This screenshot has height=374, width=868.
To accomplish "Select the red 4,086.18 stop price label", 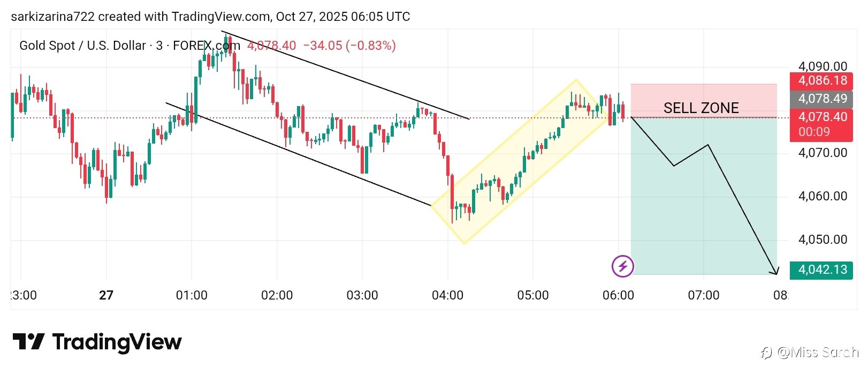I will [x=822, y=81].
